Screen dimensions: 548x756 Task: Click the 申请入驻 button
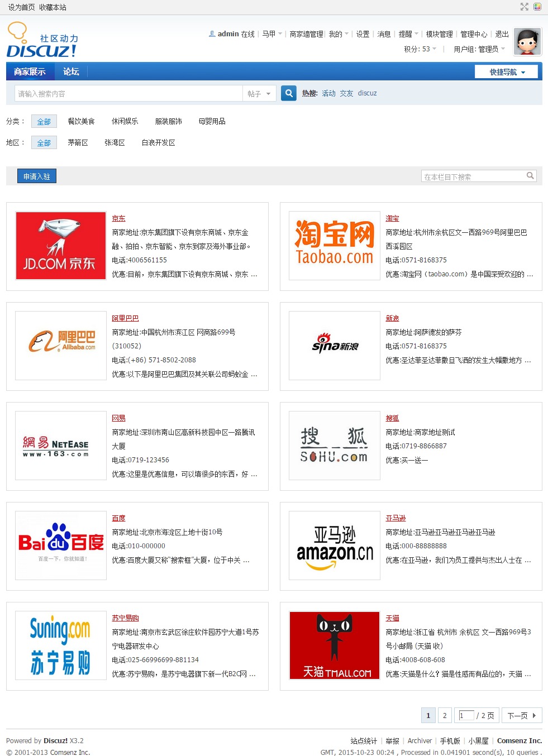coord(37,176)
